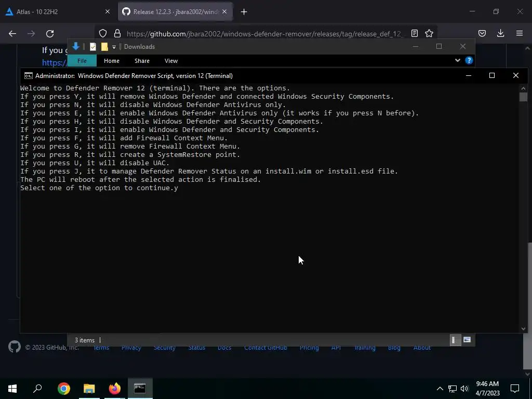Click the terminal scrollbar thumb

pyautogui.click(x=523, y=97)
